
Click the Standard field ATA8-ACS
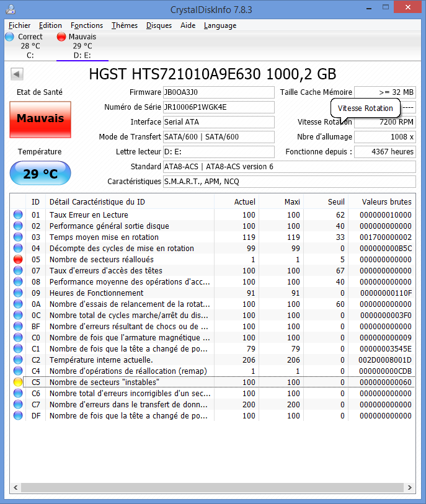(x=290, y=167)
